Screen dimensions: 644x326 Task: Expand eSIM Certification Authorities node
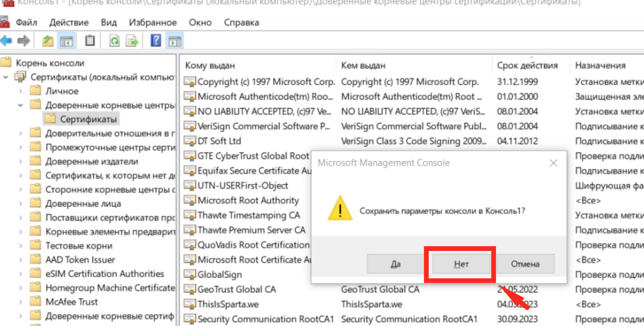click(x=20, y=274)
